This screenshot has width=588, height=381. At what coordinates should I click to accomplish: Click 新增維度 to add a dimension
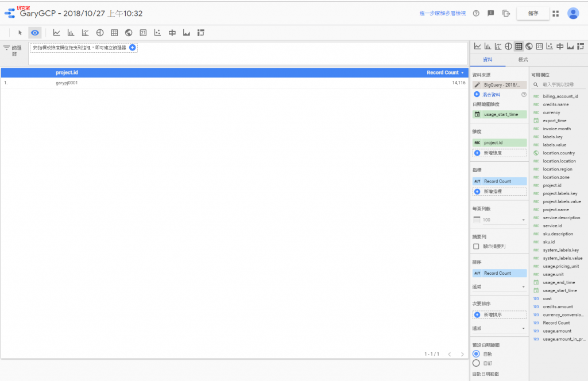[x=500, y=153]
